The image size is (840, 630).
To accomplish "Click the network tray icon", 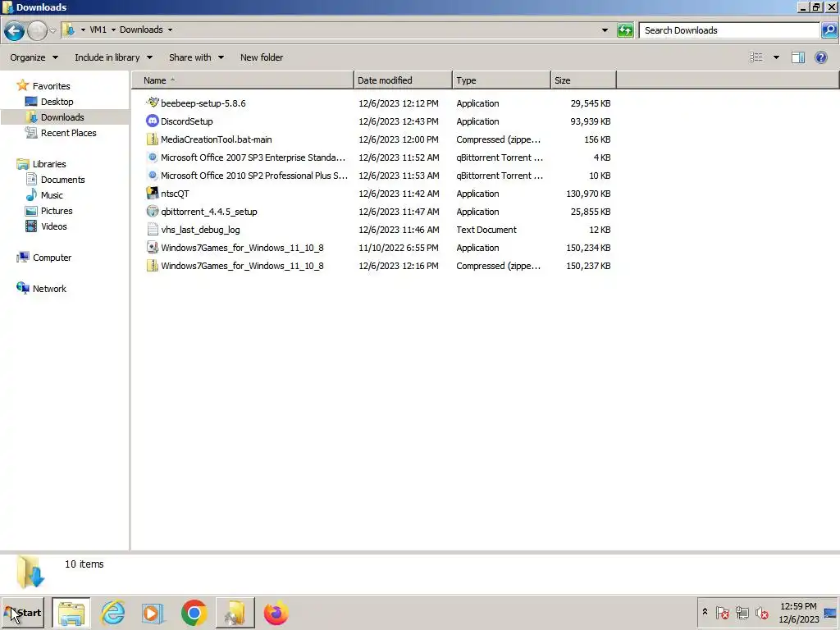I will click(742, 612).
